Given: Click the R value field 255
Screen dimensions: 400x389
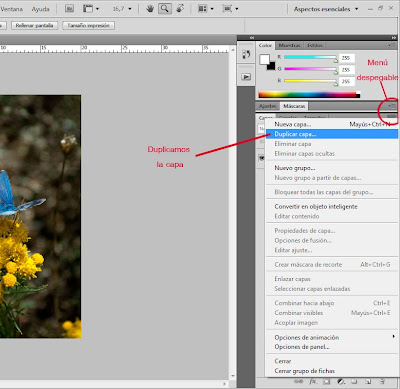Looking at the screenshot, I should pyautogui.click(x=347, y=58).
